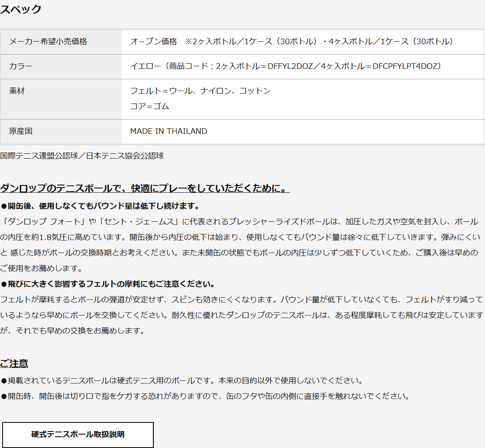The image size is (485, 448).
Task: Click the 硬式テニスボール取扱説明 button
Action: [78, 435]
